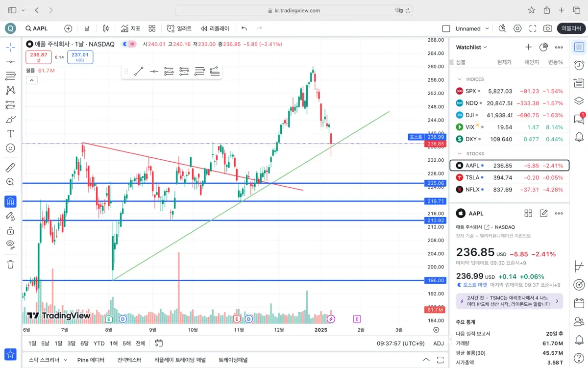Image resolution: width=588 pixels, height=368 pixels.
Task: Toggle hide all drawings eye icon
Action: [10, 244]
